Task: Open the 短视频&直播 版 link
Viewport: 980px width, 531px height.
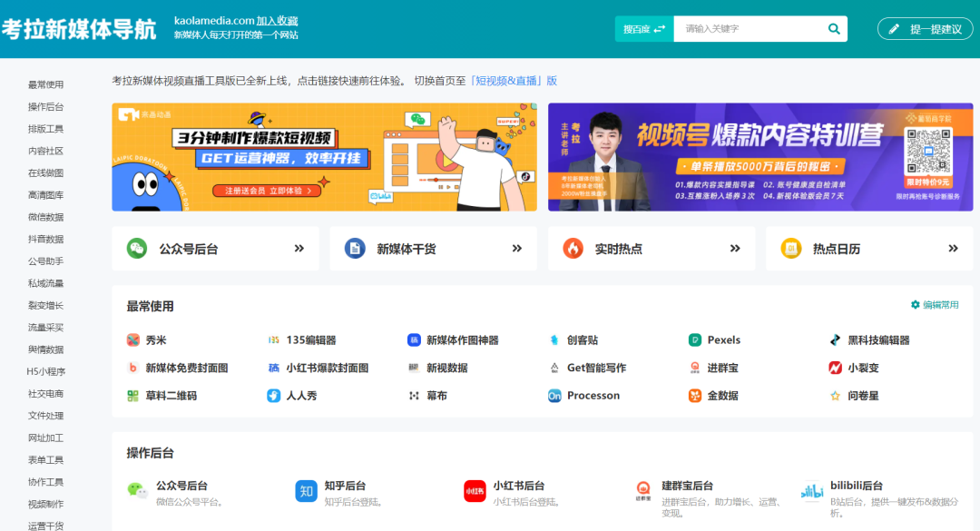Action: 513,81
